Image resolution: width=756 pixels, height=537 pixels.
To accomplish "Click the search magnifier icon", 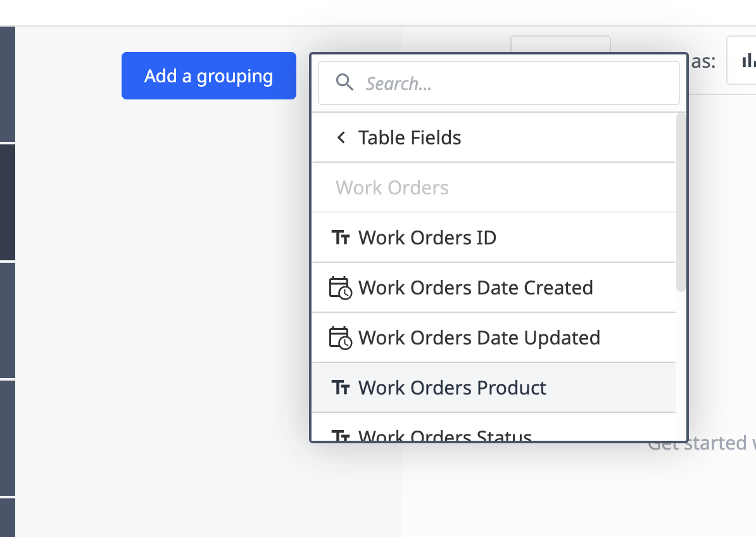I will click(x=344, y=83).
